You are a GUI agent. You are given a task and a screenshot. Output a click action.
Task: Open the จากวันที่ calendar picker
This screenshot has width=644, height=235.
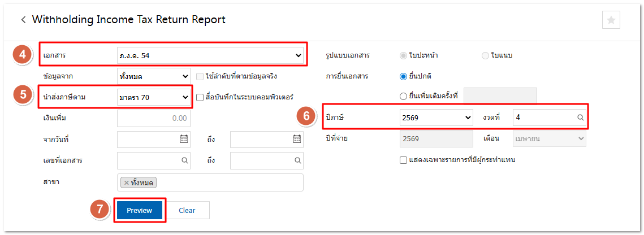click(184, 139)
